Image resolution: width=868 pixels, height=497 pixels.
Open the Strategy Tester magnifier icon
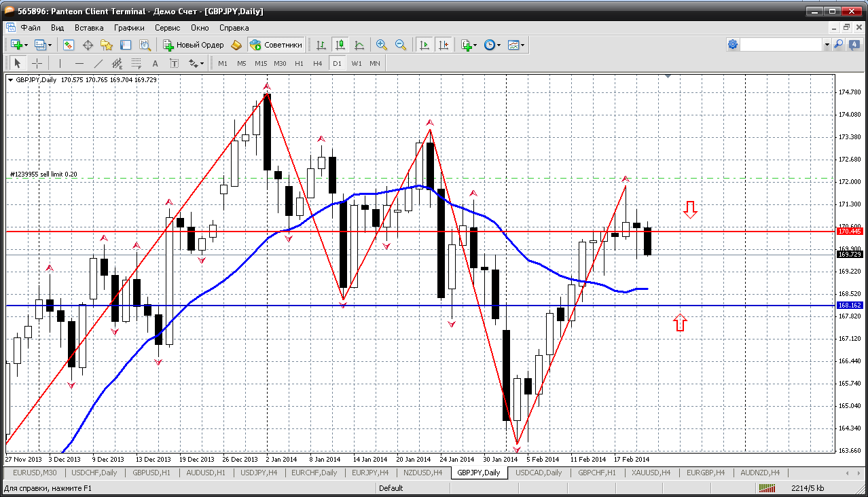click(x=145, y=45)
